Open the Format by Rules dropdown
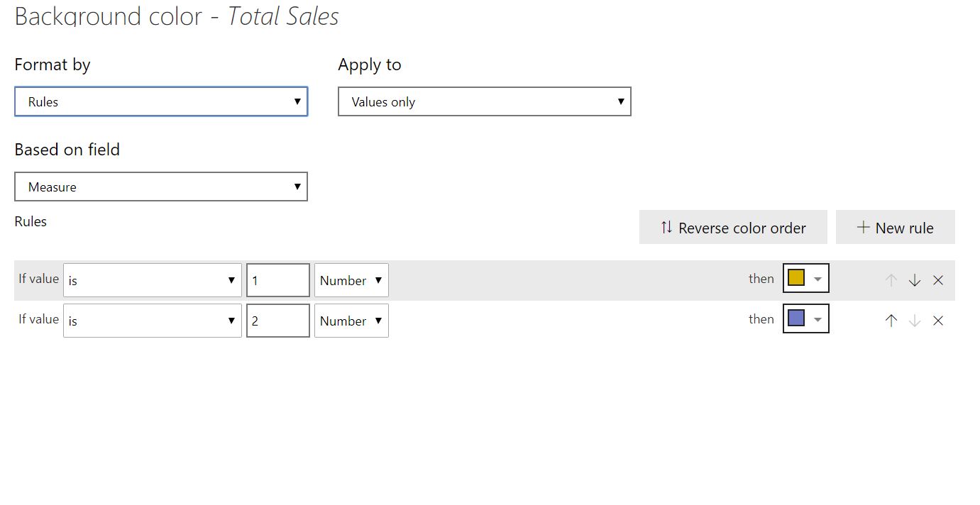The width and height of the screenshot is (980, 505). click(x=161, y=101)
